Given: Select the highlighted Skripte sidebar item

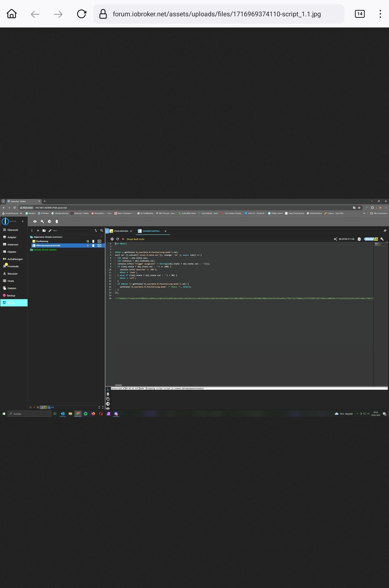Looking at the screenshot, I should [14, 303].
